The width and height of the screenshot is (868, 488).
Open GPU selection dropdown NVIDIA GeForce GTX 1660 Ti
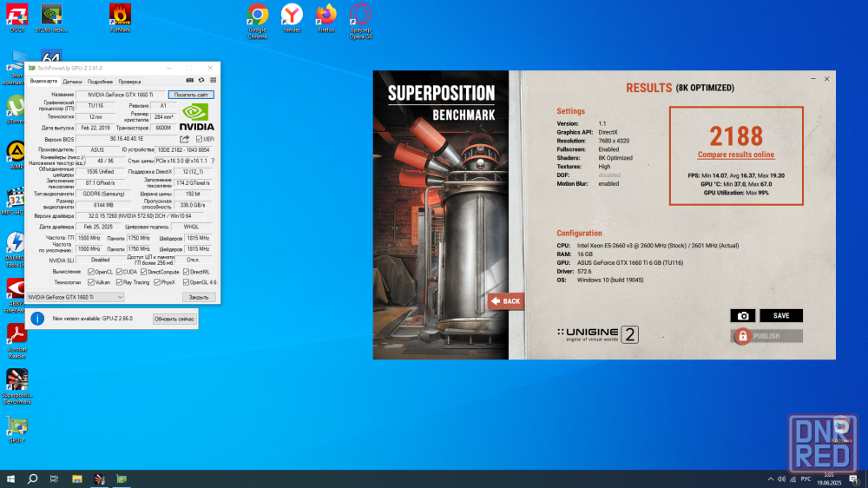tap(76, 298)
